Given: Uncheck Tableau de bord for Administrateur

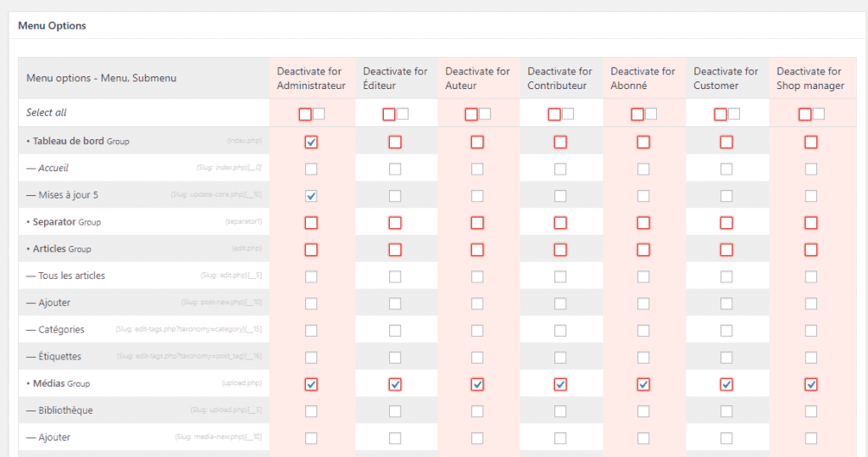Looking at the screenshot, I should pos(311,142).
